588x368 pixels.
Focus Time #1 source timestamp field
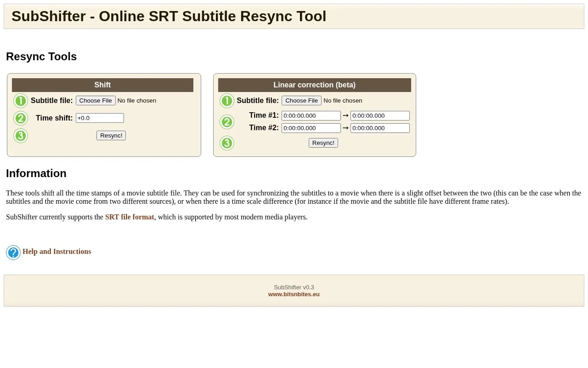311,116
